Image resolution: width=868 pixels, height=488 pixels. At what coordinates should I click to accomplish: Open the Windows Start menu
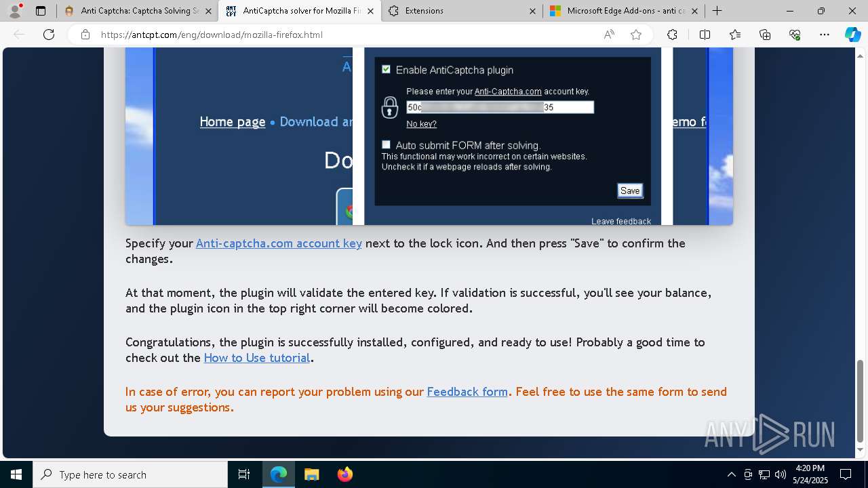tap(16, 474)
